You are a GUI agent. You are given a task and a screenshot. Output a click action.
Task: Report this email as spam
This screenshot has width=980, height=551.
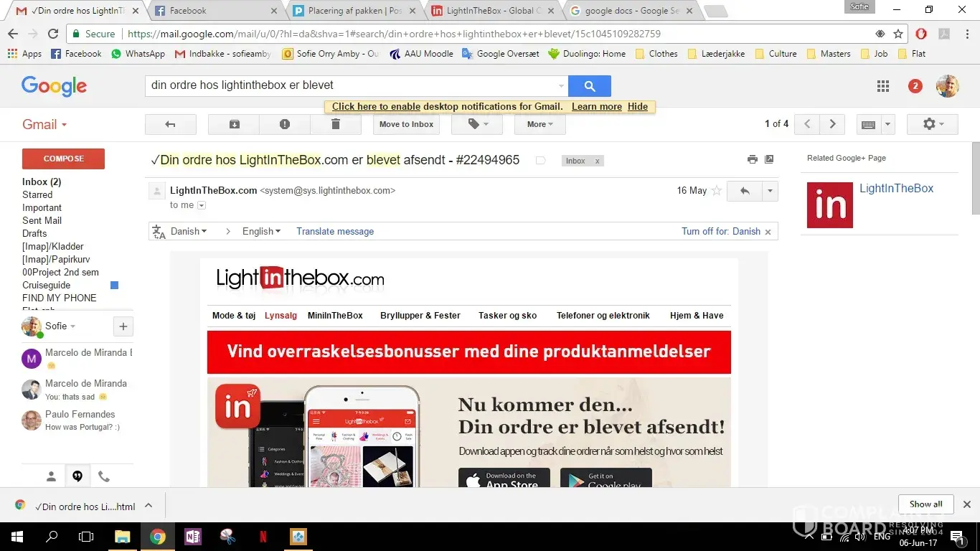285,124
